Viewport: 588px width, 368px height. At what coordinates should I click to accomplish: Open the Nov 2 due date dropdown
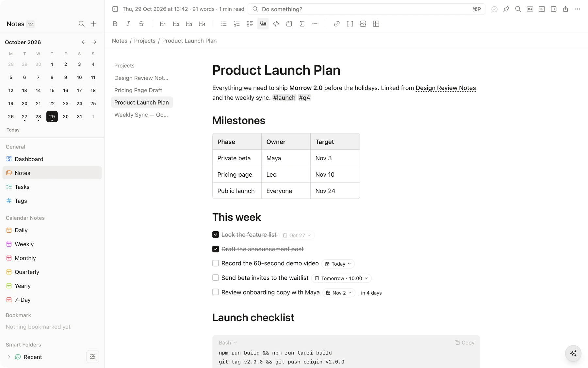(x=339, y=293)
